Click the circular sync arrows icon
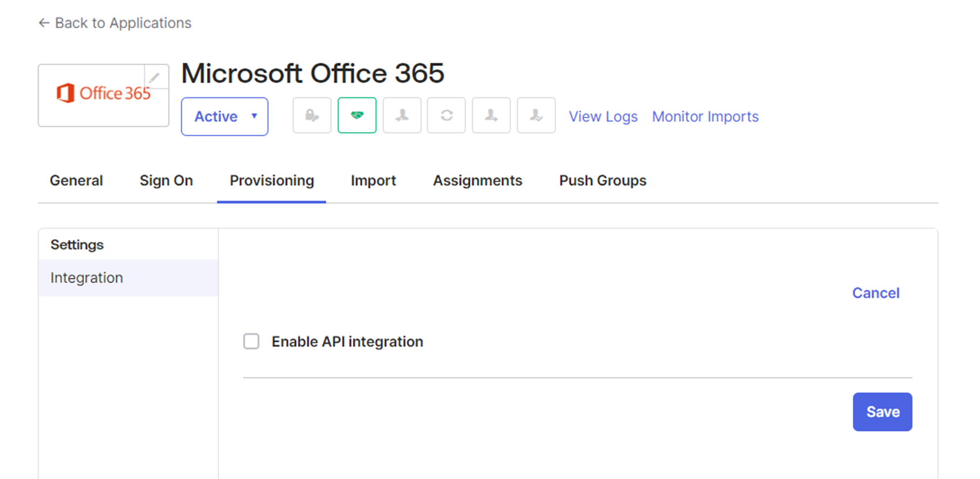Image resolution: width=980 pixels, height=479 pixels. (446, 116)
